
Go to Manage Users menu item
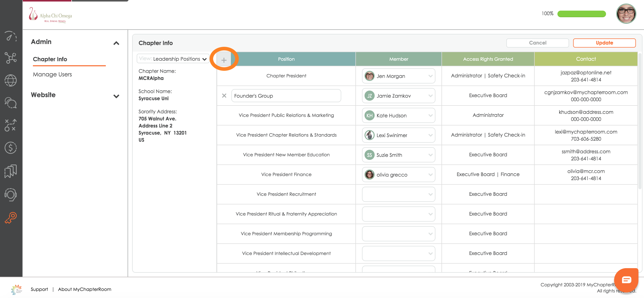[x=52, y=74]
